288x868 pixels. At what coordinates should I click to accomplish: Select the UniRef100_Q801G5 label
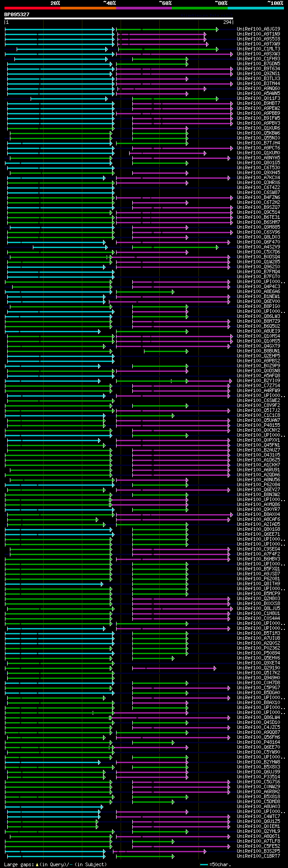[x=258, y=163]
